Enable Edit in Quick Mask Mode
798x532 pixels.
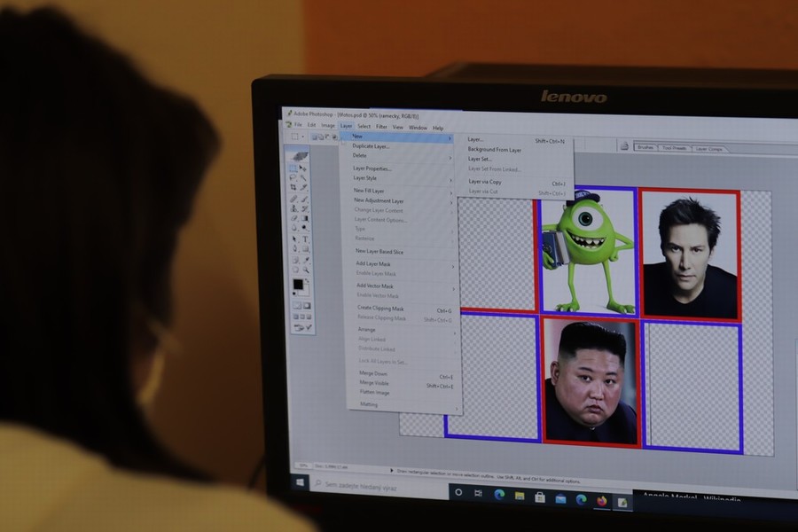tap(307, 305)
